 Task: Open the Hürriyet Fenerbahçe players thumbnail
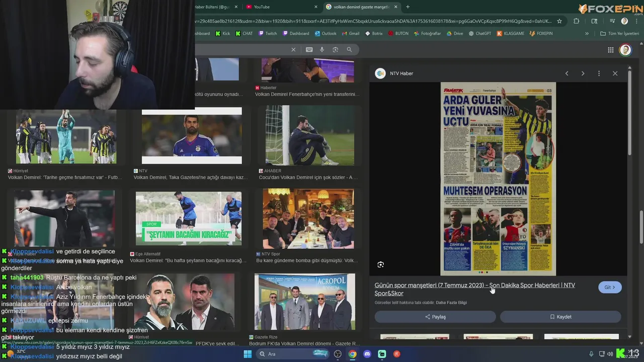66,136
